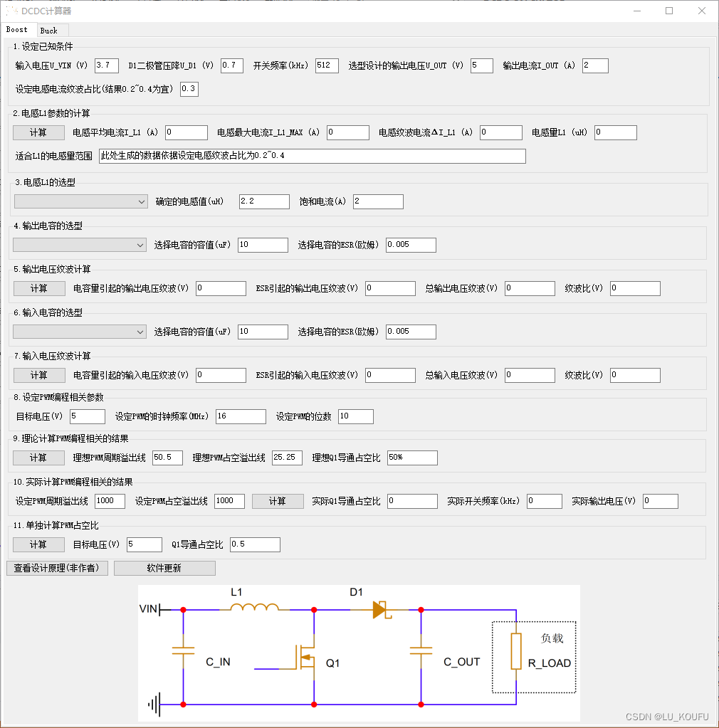Click 计算 button in section 9 theoretical PWM
The height and width of the screenshot is (728, 719).
pyautogui.click(x=38, y=458)
